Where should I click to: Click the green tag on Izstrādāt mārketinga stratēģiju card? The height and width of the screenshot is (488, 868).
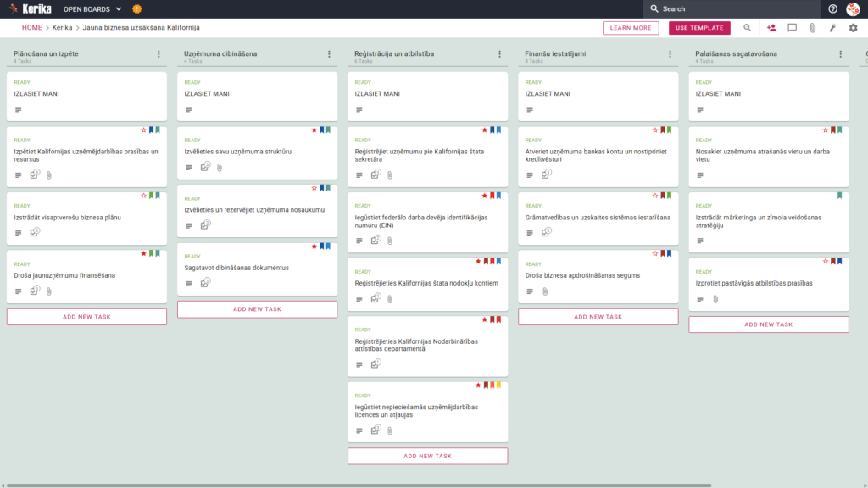point(840,196)
